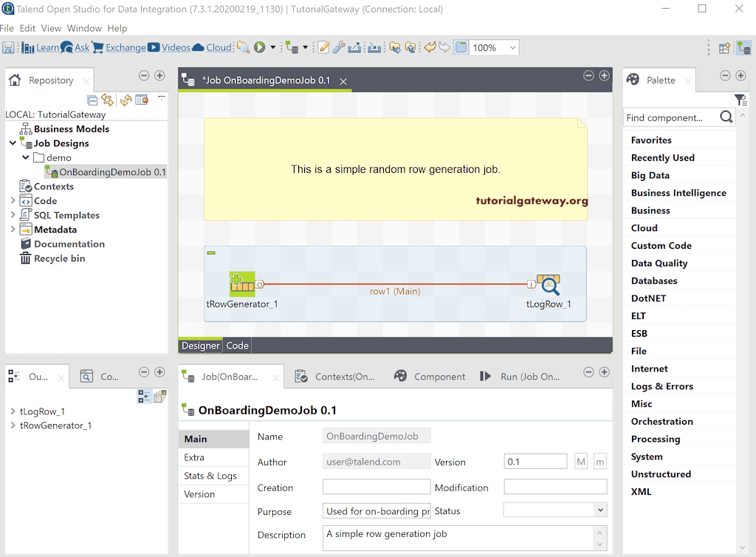Click the redo arrow toolbar icon
The height and width of the screenshot is (557, 756).
444,47
